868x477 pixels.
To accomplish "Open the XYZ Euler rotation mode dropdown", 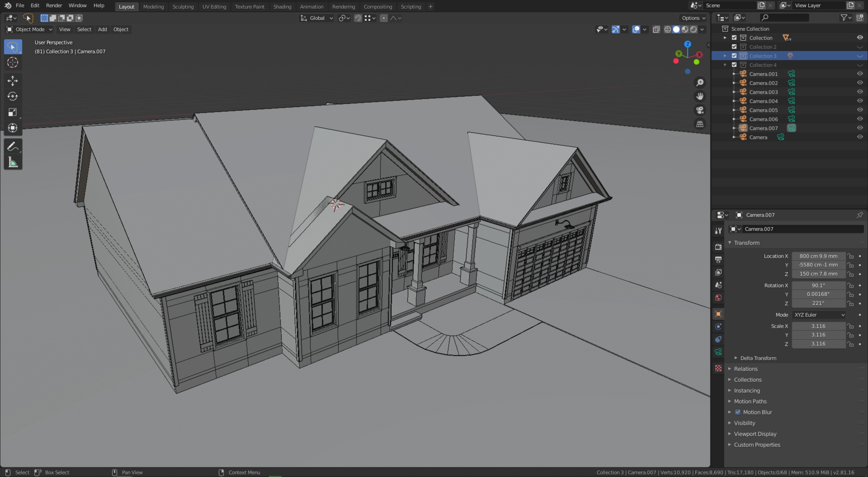I will click(x=819, y=315).
